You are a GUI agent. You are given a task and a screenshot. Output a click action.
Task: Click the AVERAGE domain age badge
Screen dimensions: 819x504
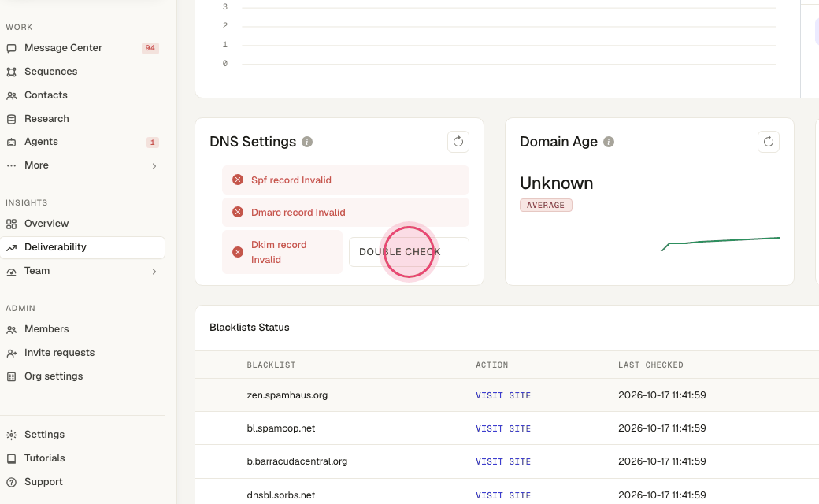(x=546, y=206)
